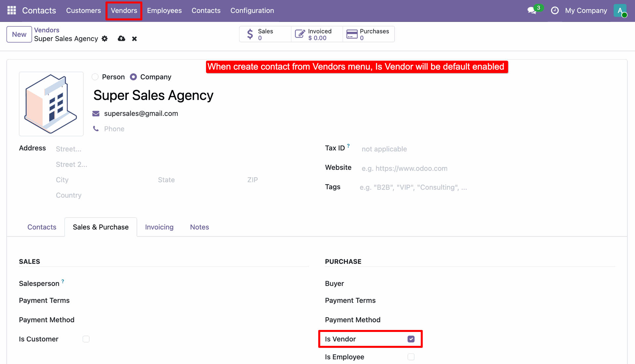
Task: Switch to the Invoicing tab
Action: pyautogui.click(x=159, y=227)
